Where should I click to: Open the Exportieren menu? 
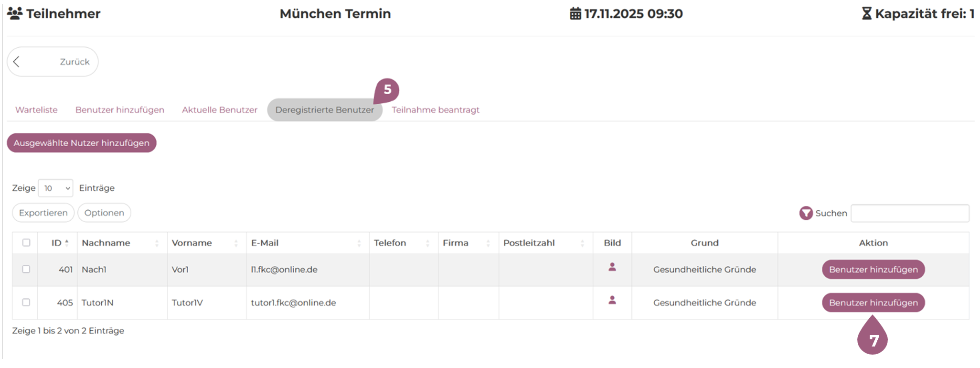coord(43,213)
